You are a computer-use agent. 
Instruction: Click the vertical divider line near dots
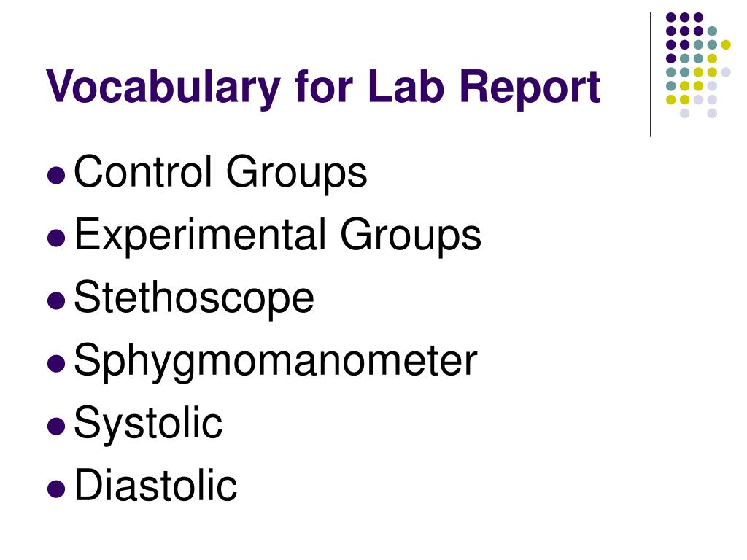(x=650, y=75)
